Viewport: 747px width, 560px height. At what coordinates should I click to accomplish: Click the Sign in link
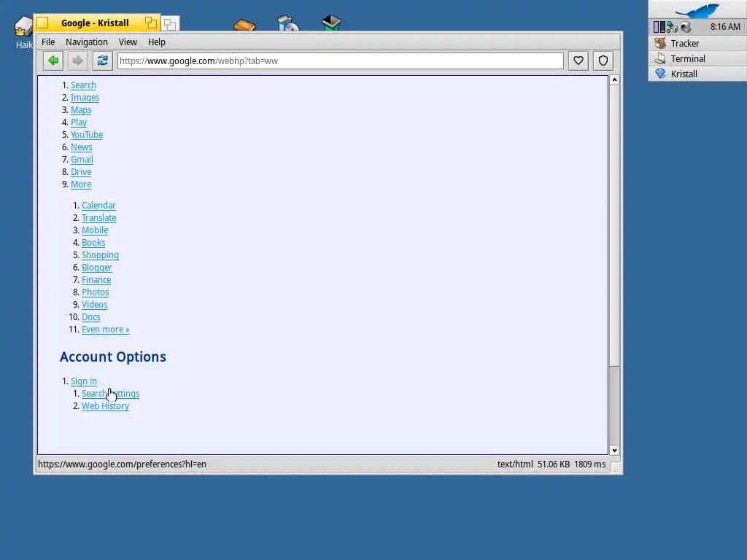click(84, 381)
